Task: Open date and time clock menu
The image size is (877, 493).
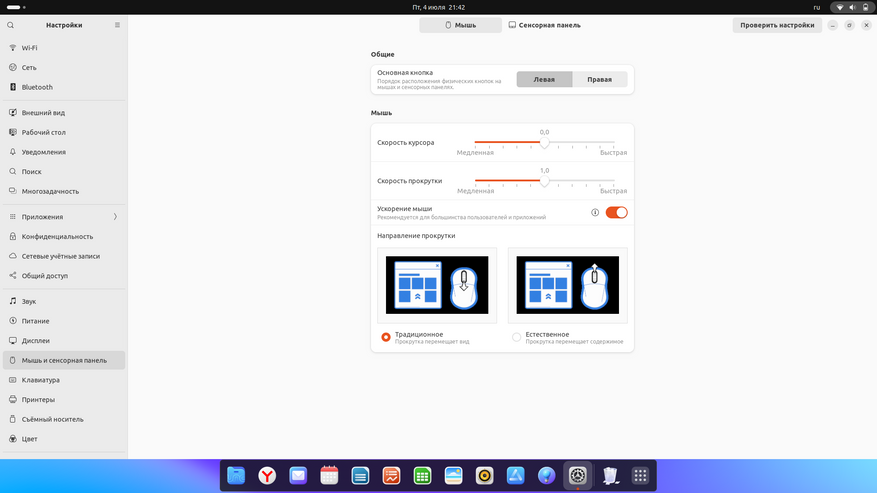Action: click(x=438, y=7)
